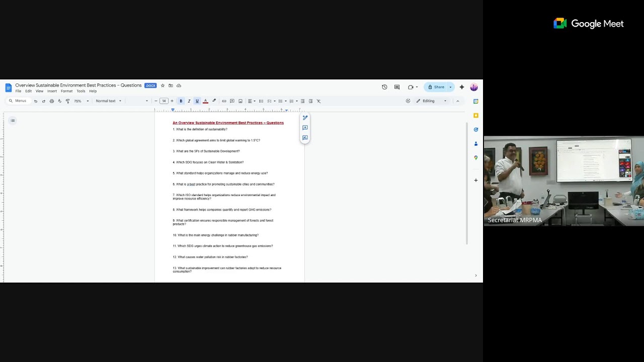The width and height of the screenshot is (644, 362).
Task: Open the Insert menu
Action: [52, 92]
